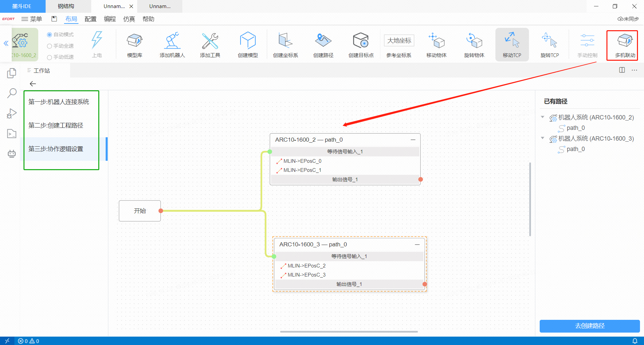Collapse the 机器人系统 (ARC10-1600_3) tree node
644x345 pixels.
(543, 138)
